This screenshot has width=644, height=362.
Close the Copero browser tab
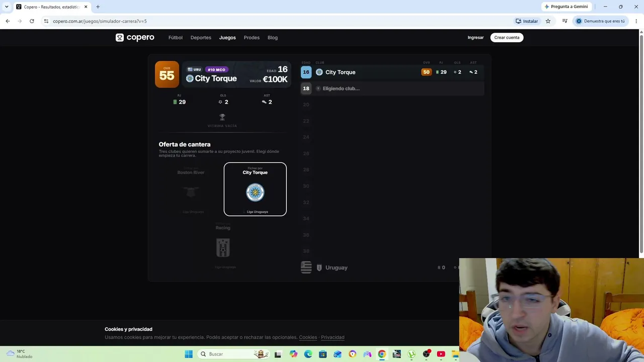click(x=86, y=7)
